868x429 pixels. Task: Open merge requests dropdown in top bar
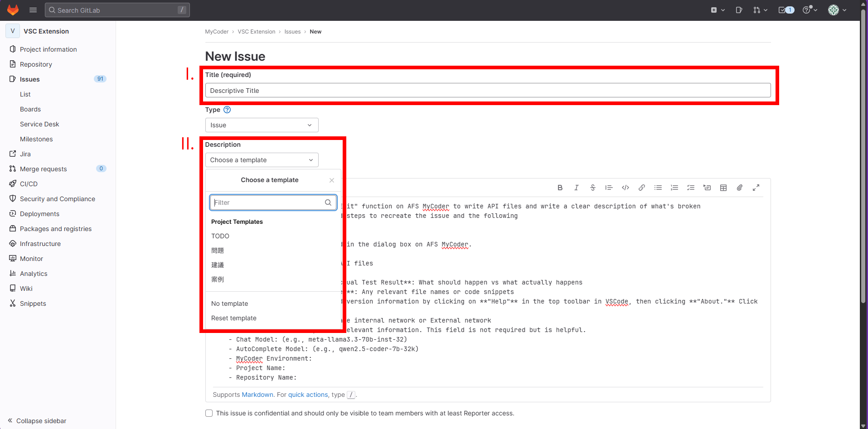click(x=760, y=10)
